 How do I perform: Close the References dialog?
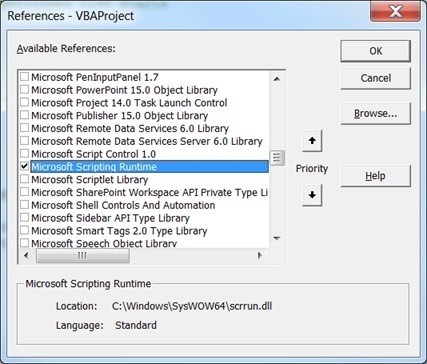point(395,12)
